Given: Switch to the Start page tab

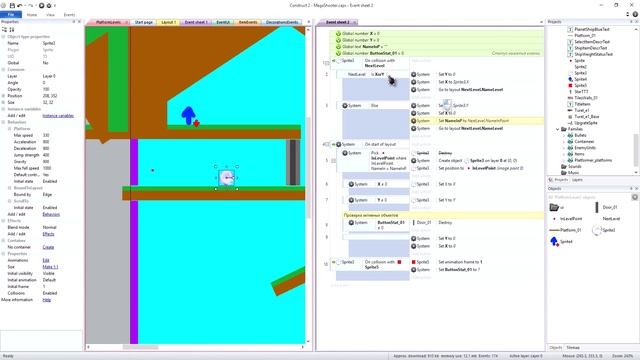Looking at the screenshot, I should pos(143,22).
